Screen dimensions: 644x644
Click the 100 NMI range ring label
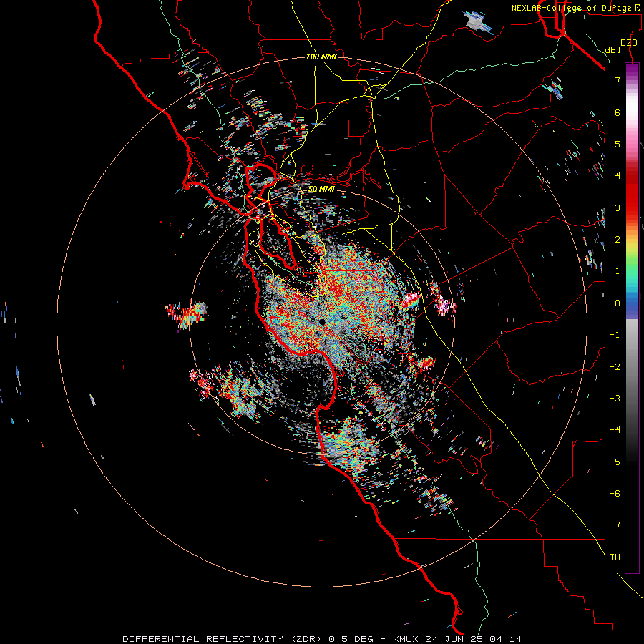tap(321, 57)
